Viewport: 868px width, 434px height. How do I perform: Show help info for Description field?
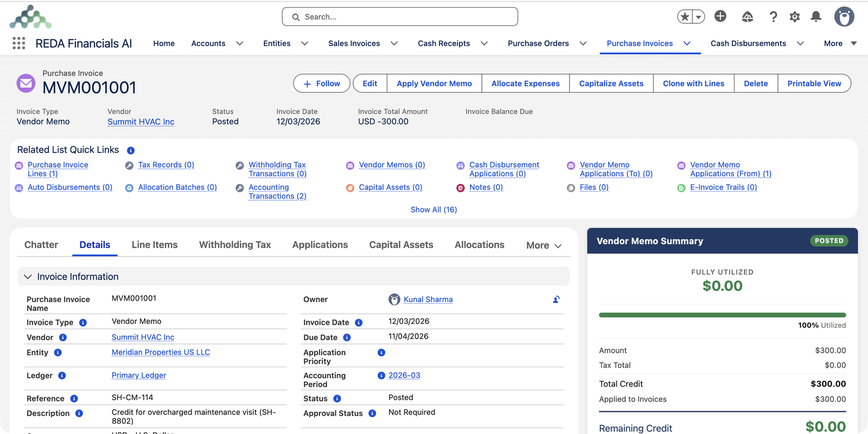79,413
